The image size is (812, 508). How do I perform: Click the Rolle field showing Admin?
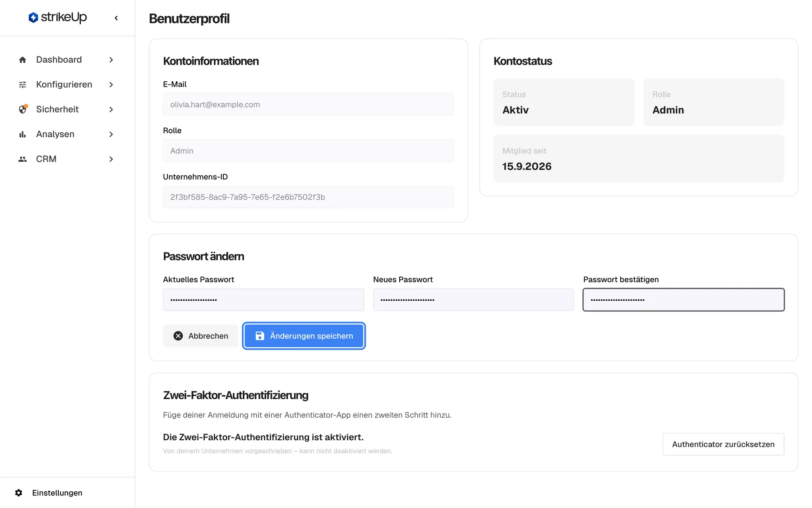tap(308, 151)
